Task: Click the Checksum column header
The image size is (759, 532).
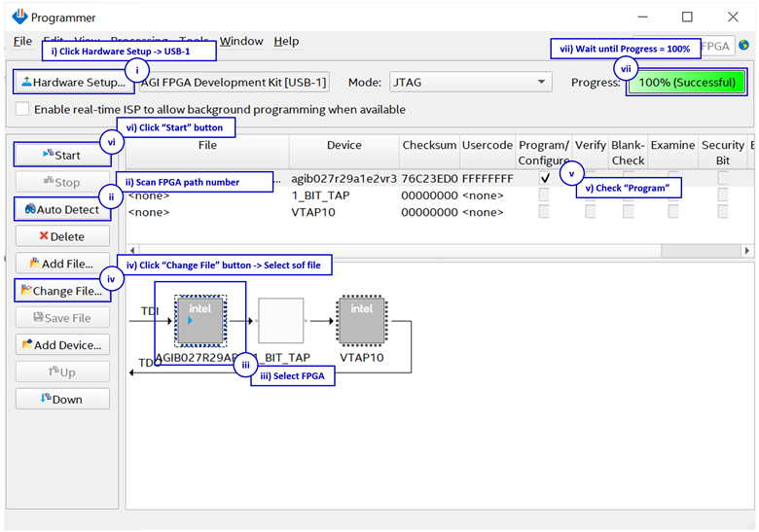Action: click(428, 145)
